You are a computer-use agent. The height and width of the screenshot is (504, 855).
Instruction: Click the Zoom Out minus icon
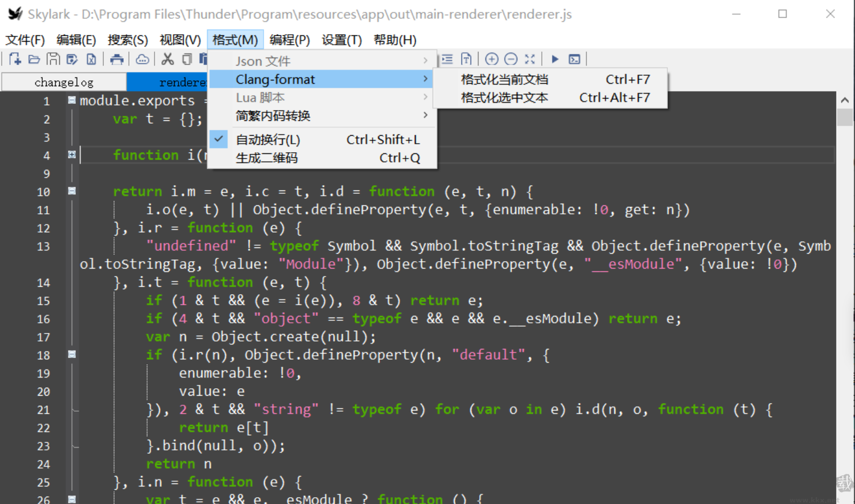511,59
